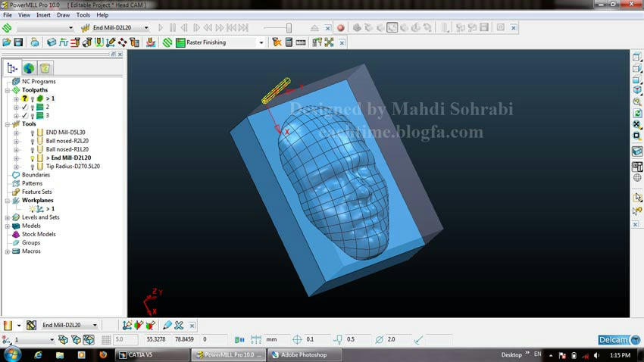The image size is (644, 362).
Task: Click the Explorer tree tab icon
Action: (12, 68)
